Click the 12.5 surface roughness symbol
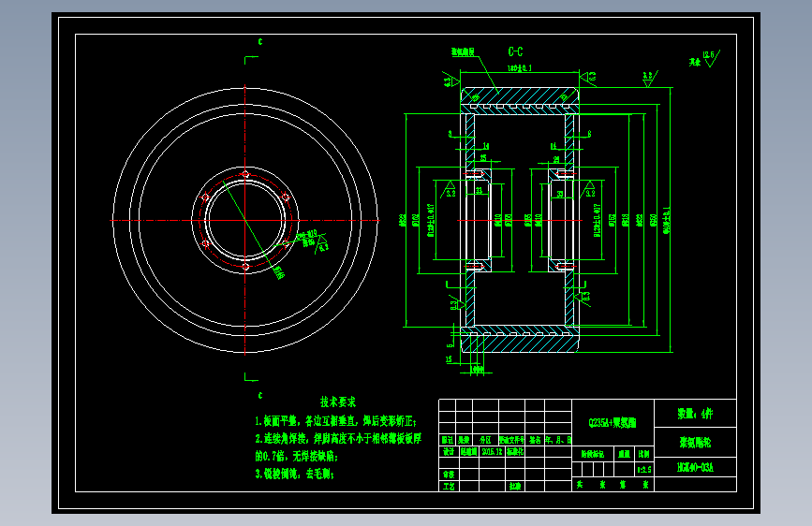The image size is (812, 526). point(711,58)
